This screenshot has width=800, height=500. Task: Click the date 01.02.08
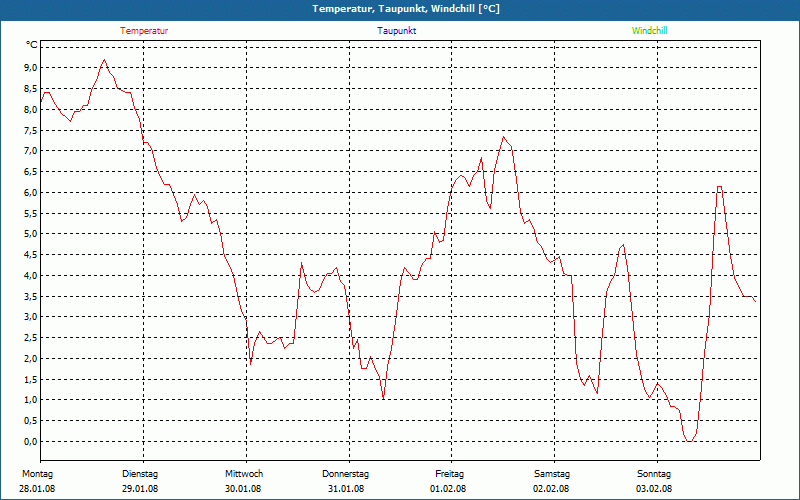point(448,489)
